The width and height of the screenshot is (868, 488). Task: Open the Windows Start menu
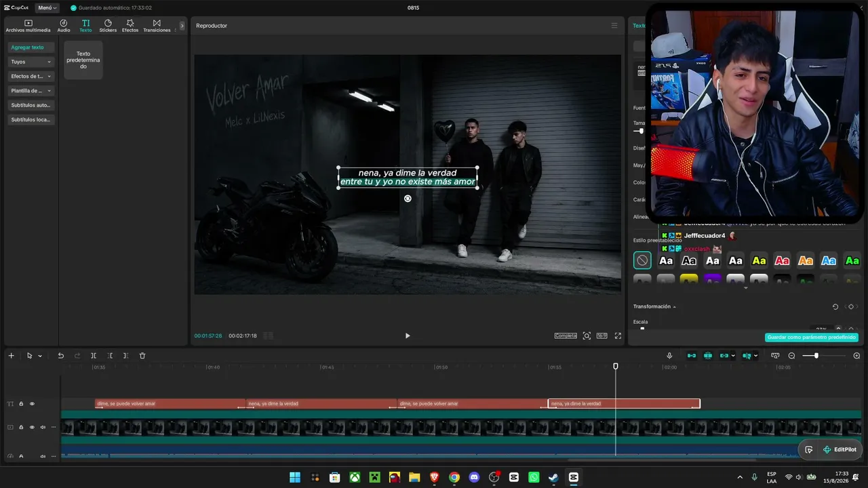(295, 477)
